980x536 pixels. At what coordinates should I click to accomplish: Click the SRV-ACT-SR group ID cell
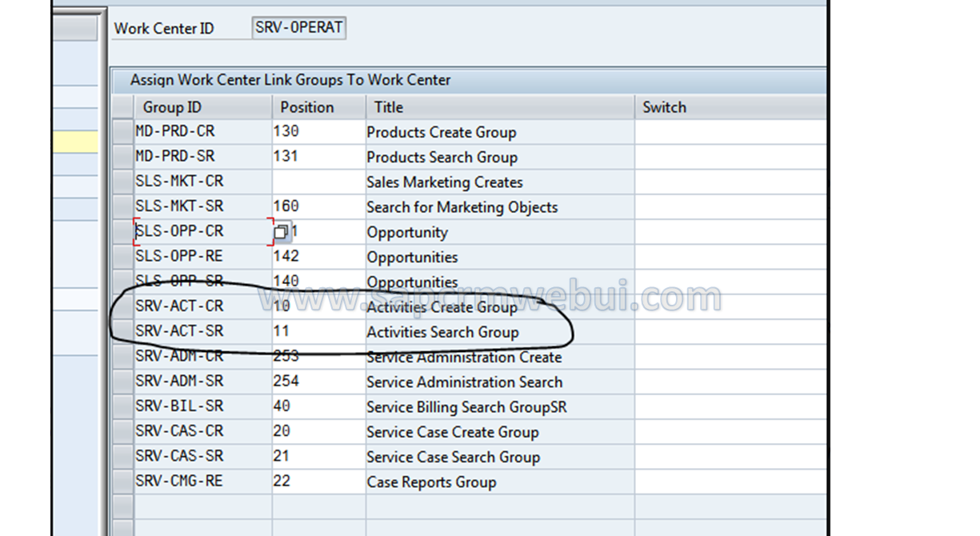(203, 331)
